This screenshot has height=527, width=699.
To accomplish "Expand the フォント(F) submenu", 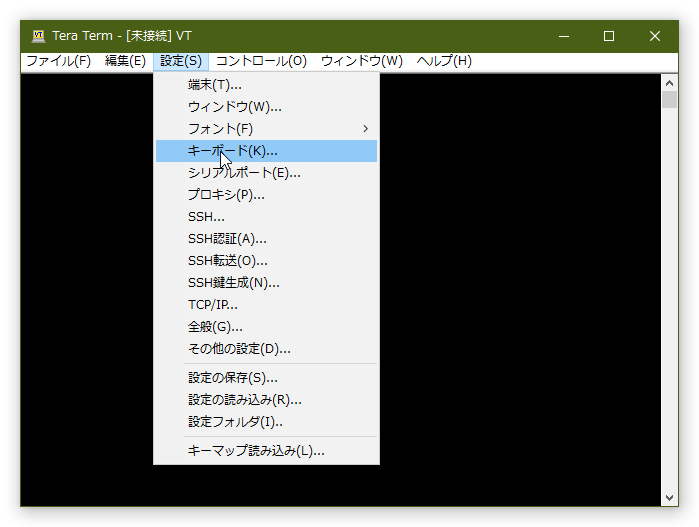I will pos(266,129).
